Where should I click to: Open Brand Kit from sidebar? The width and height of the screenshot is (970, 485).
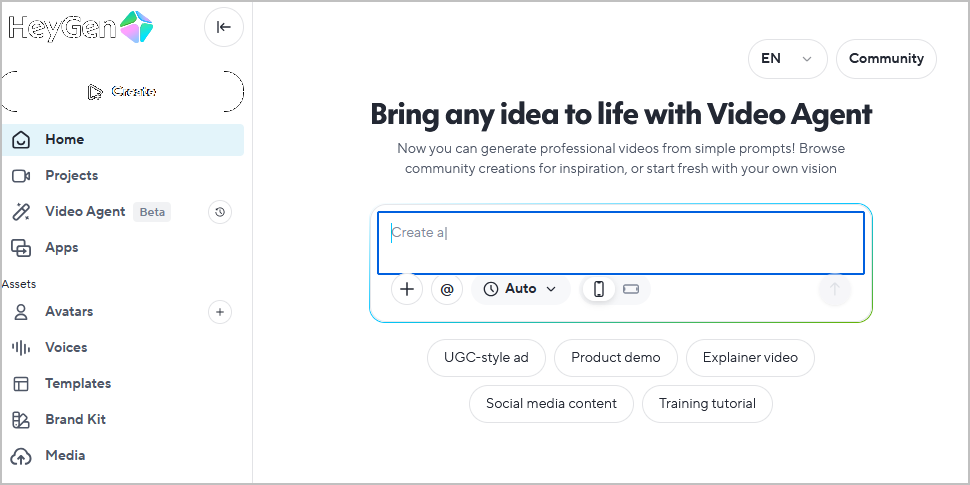(75, 419)
